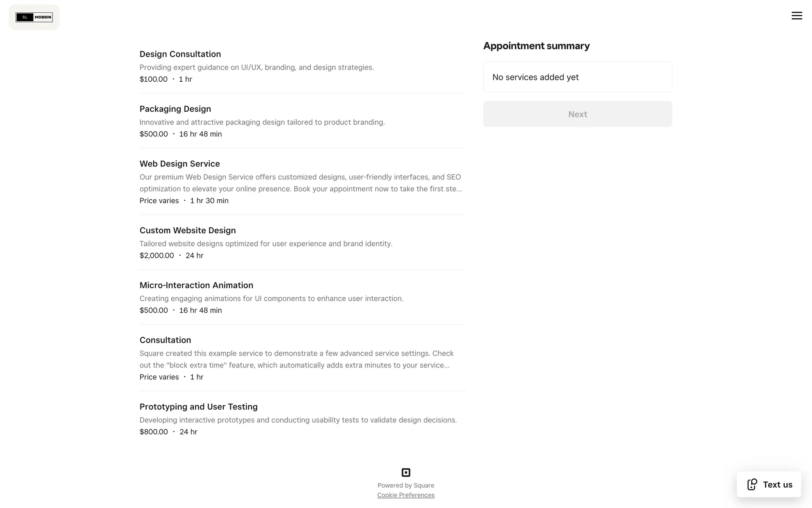The height and width of the screenshot is (508, 812).
Task: Select Web Design Service heading
Action: 180,164
